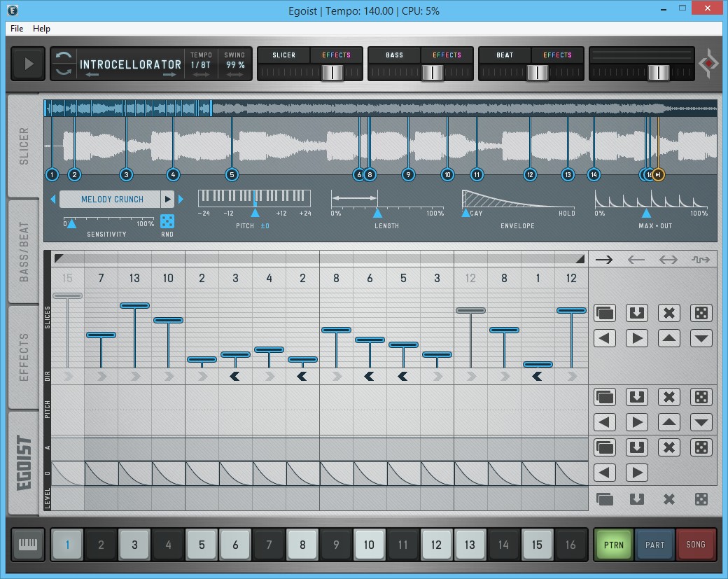The image size is (728, 579).
Task: Randomize slicing with the RND dice
Action: 167,221
